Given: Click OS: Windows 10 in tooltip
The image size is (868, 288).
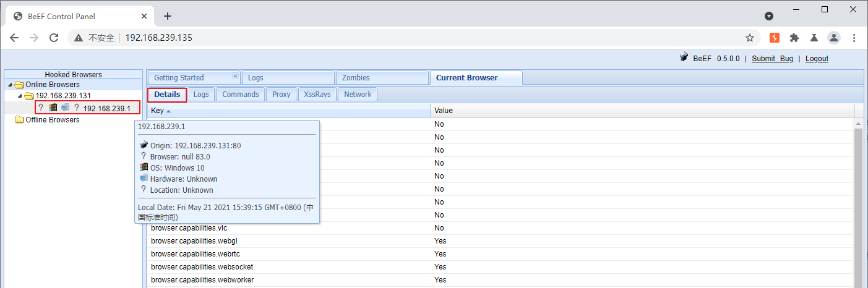Looking at the screenshot, I should (x=178, y=168).
